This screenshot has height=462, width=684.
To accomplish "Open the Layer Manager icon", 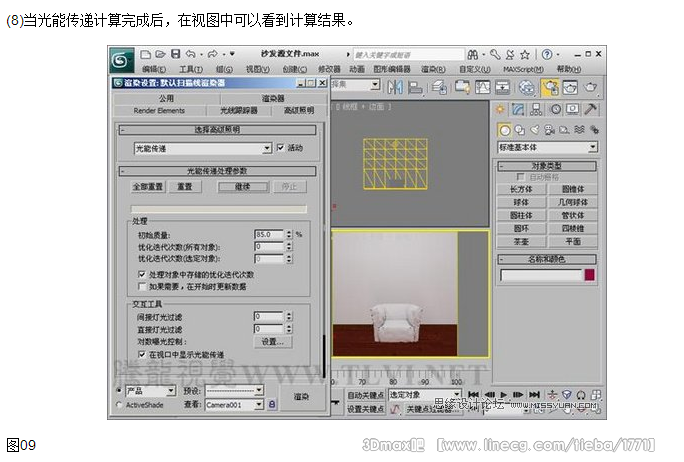I will tap(439, 87).
